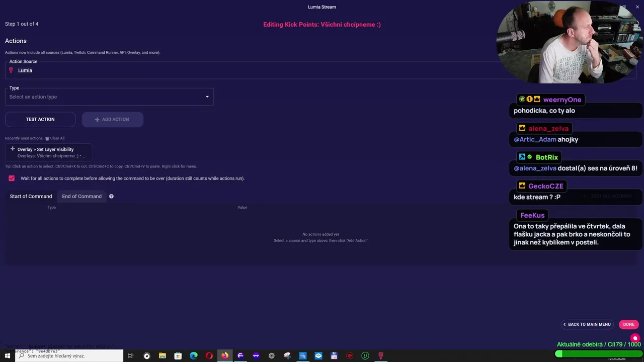Click alena_zelva username in chat
Viewport: 644px width, 362px height.
point(548,128)
